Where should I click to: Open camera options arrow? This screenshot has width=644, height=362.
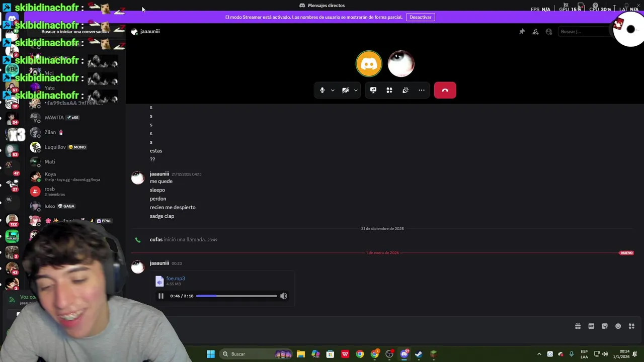(356, 90)
